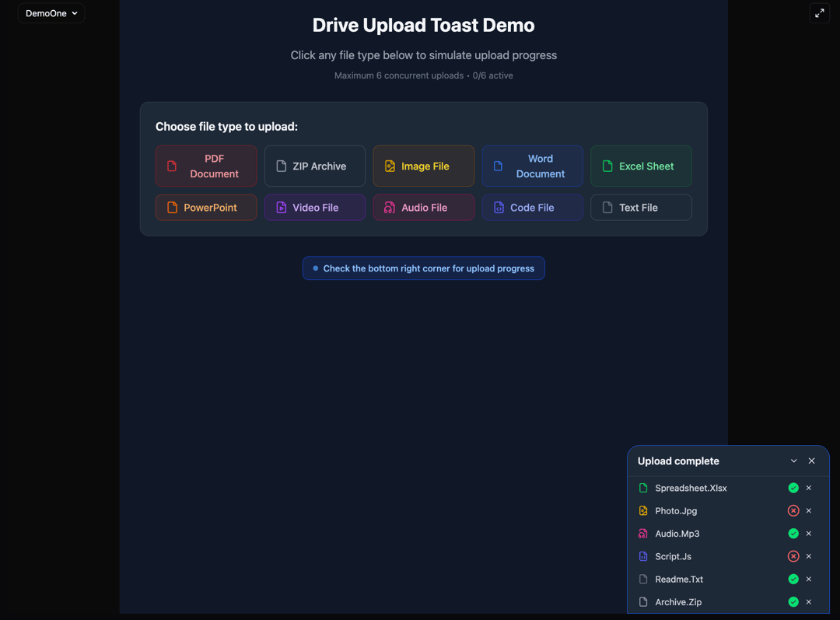Click Photo.Jpg red failed icon
This screenshot has width=840, height=620.
793,510
